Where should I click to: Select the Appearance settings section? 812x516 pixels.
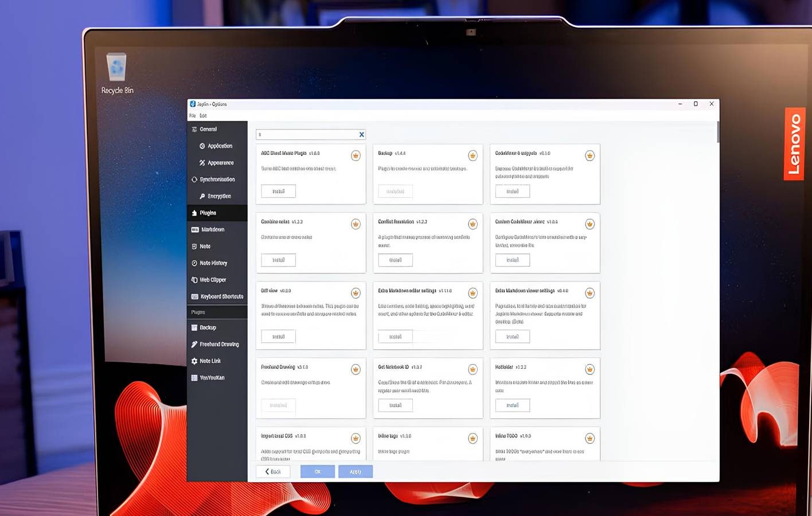220,163
